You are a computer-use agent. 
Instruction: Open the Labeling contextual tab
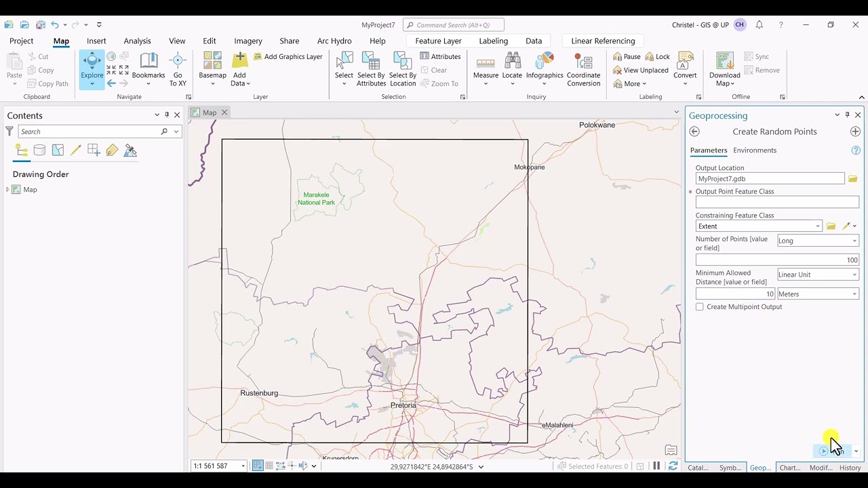point(493,41)
